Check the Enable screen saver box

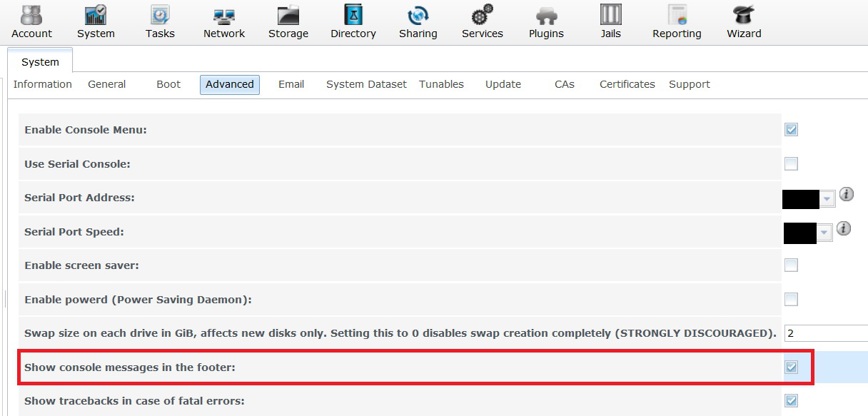click(791, 265)
